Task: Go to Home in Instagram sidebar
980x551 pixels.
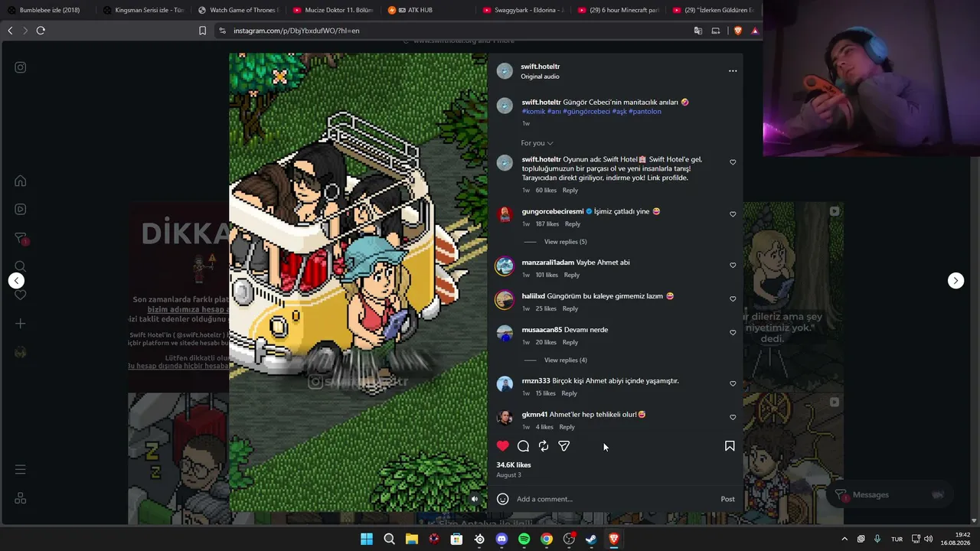Action: pyautogui.click(x=21, y=181)
